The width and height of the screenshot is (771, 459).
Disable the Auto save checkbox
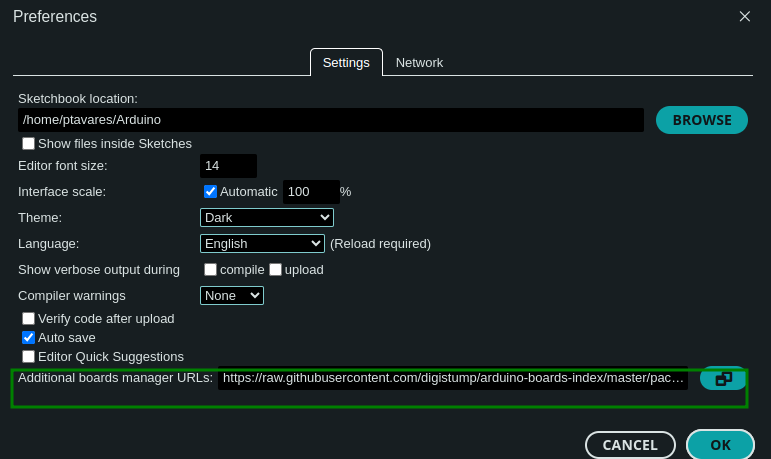[29, 337]
